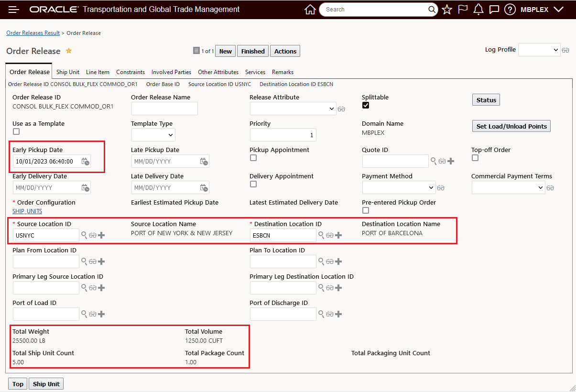Open the Remarks tab

[x=283, y=72]
